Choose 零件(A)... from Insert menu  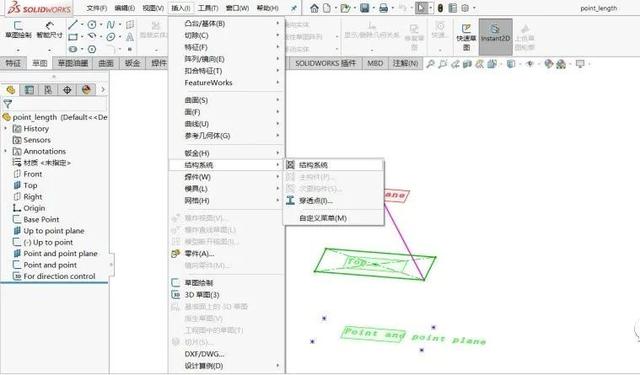click(x=227, y=253)
